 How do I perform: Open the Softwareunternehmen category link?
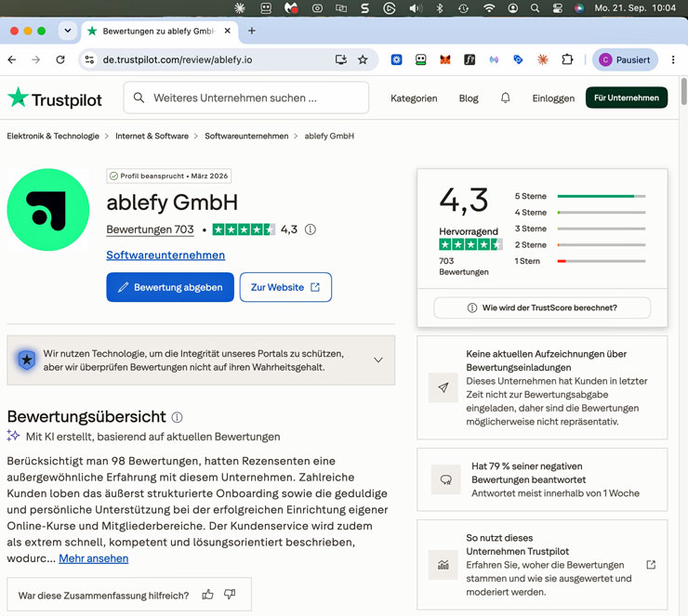(x=165, y=256)
